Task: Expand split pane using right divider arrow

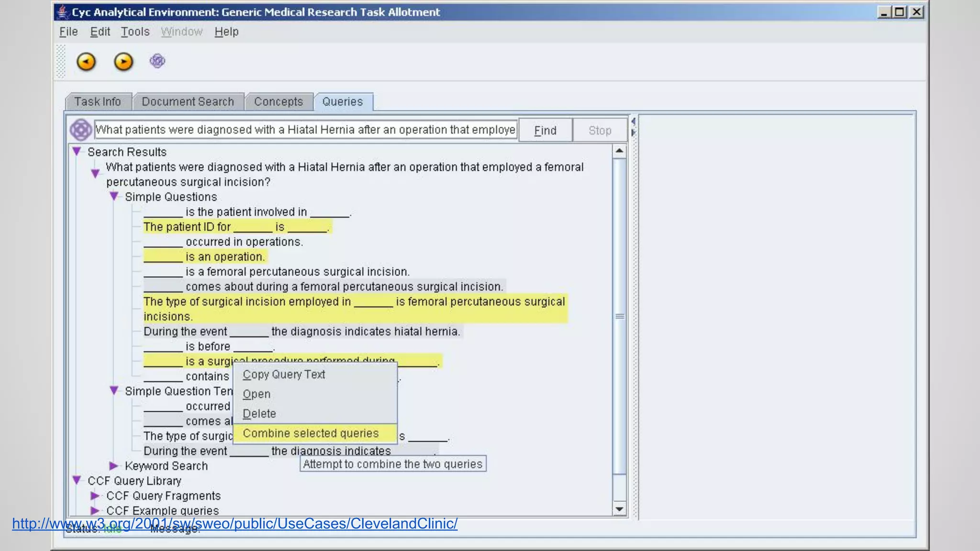Action: pos(633,132)
